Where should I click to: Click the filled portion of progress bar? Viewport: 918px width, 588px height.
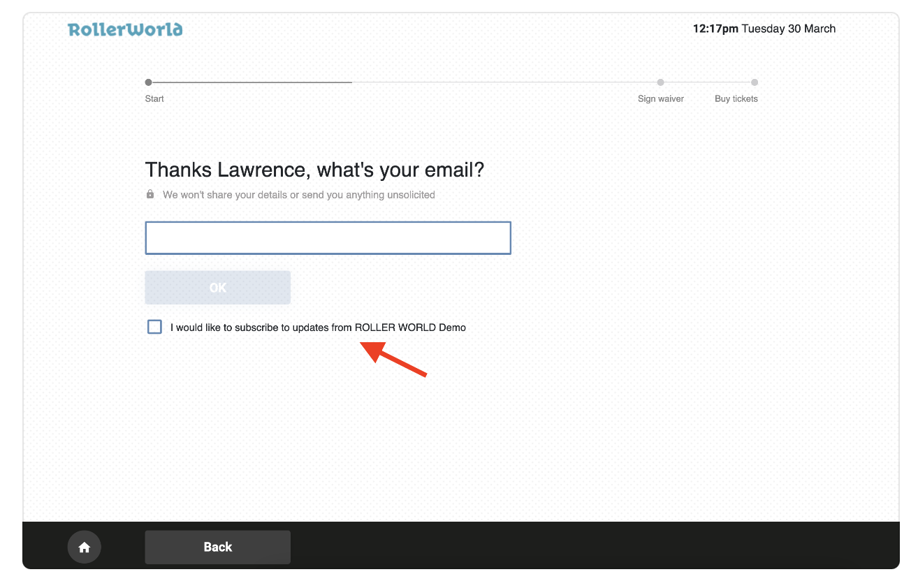coord(252,82)
